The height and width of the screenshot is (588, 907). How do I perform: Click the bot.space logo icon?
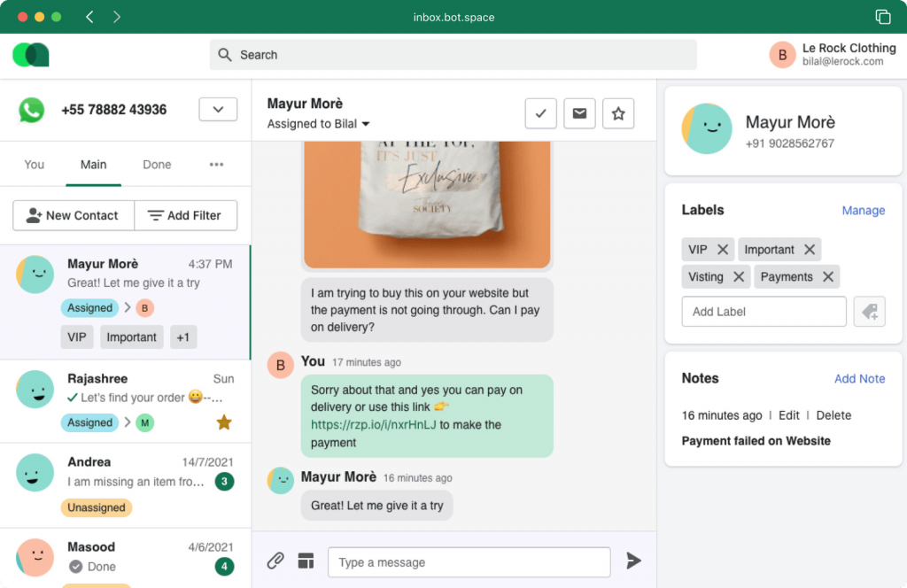31,55
